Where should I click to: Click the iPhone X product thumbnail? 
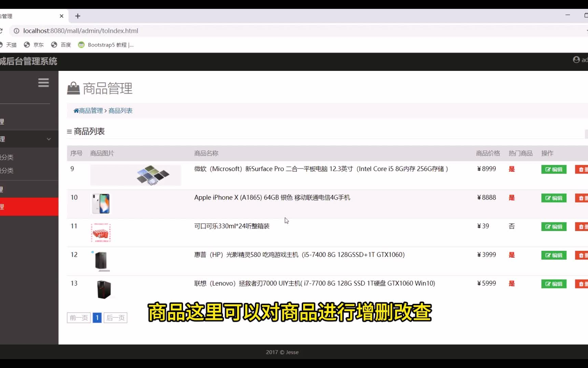click(x=101, y=203)
